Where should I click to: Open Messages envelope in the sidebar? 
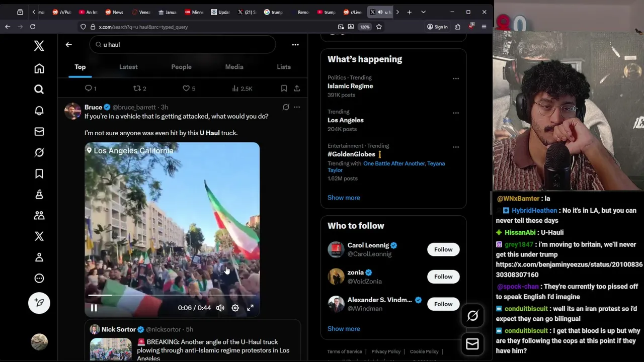coord(39,132)
